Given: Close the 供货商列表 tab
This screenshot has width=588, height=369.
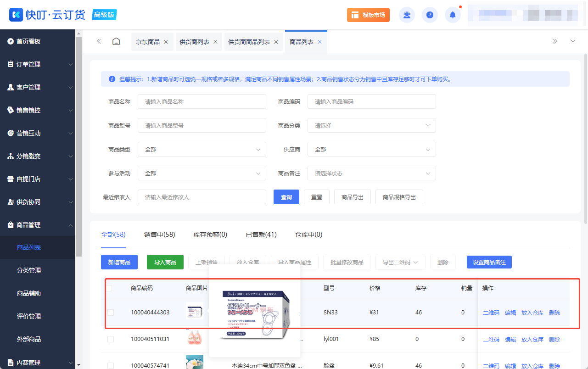Looking at the screenshot, I should tap(215, 42).
